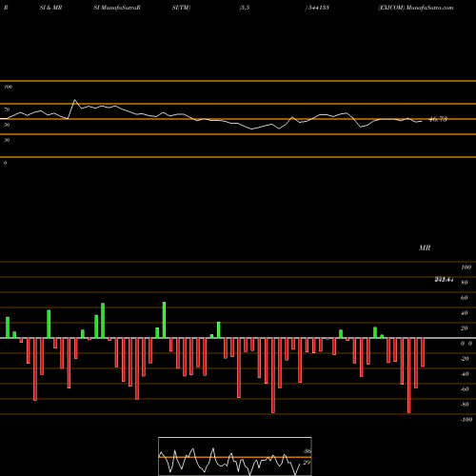476x476 pixels.
Task: Click the 50 label on the RSI axis
Action: (x=7, y=125)
